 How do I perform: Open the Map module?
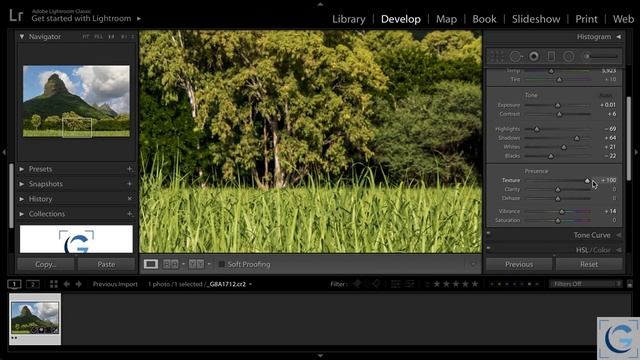446,19
